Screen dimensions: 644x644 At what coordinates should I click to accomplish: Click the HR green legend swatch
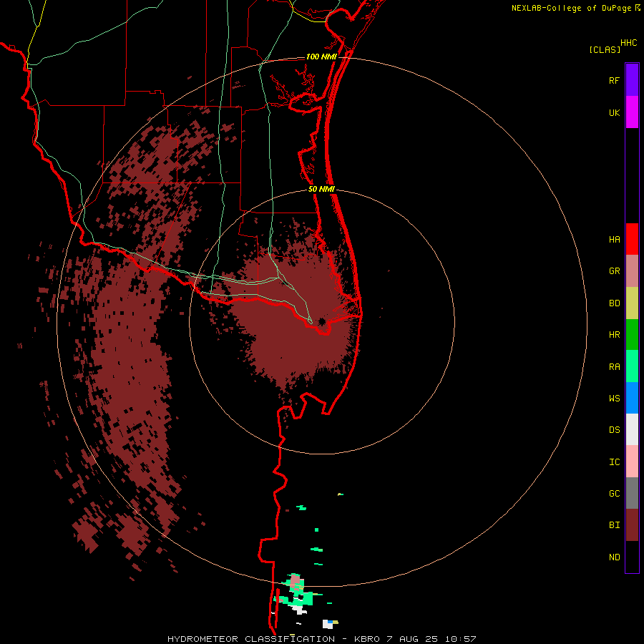[x=632, y=334]
